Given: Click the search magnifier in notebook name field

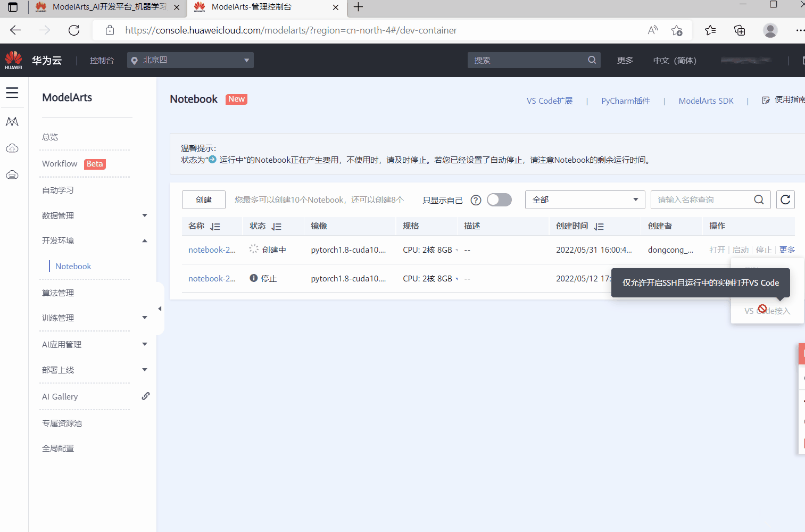Looking at the screenshot, I should 759,199.
